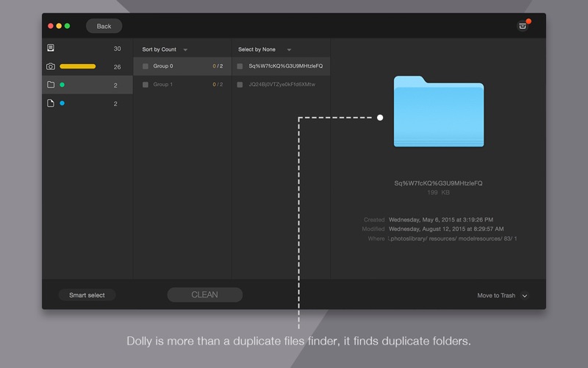Select the JQ24Bj0VTZye0kFfd6XMtw folder entry
588x368 pixels.
[281, 85]
